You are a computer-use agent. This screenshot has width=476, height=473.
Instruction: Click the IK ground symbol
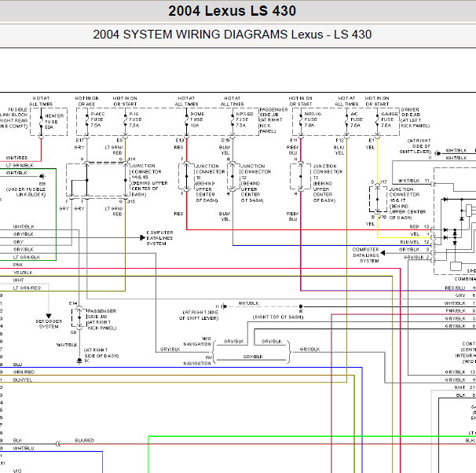pyautogui.click(x=79, y=361)
